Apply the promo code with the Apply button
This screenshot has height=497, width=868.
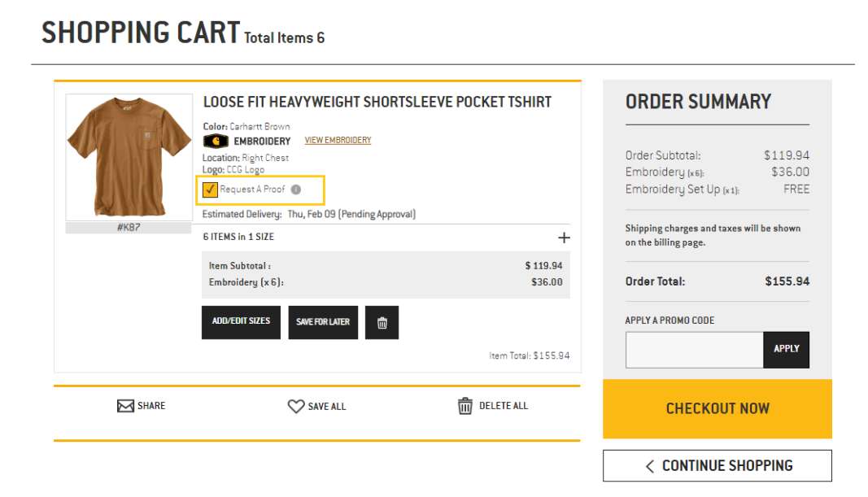click(x=786, y=349)
